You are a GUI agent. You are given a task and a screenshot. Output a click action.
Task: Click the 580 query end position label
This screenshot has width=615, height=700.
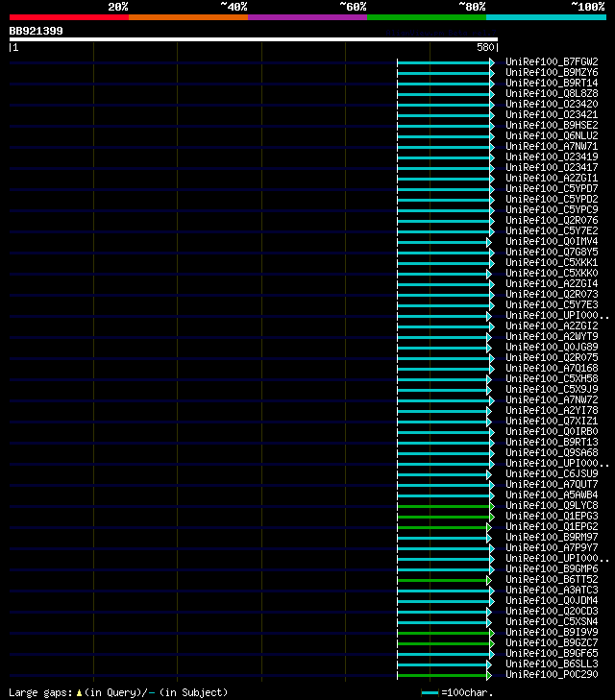(485, 47)
